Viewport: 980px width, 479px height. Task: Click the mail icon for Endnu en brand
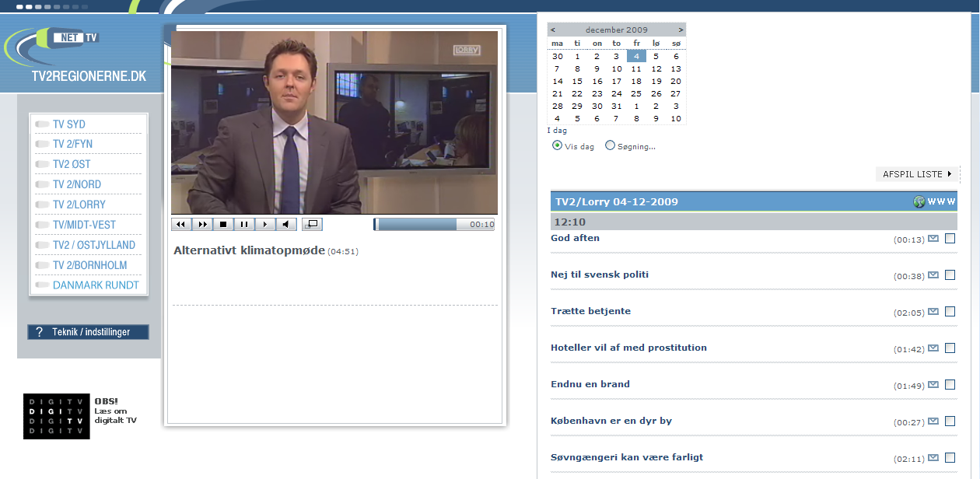click(933, 385)
